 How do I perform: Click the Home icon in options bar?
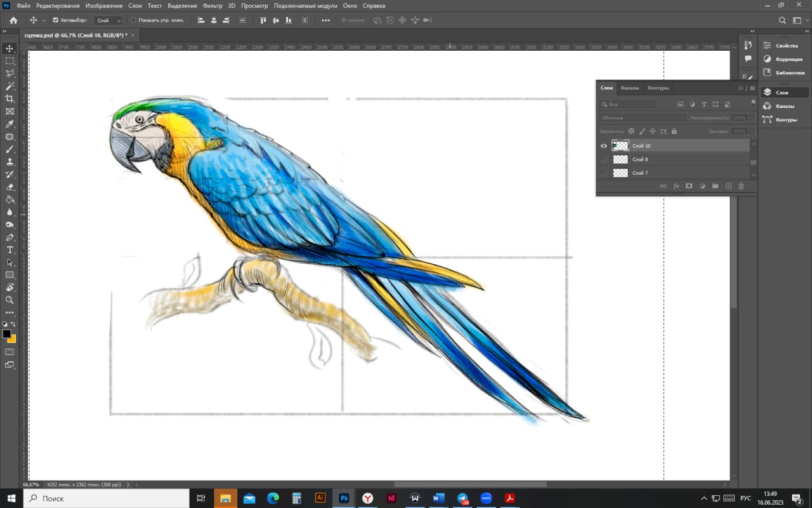(x=13, y=20)
